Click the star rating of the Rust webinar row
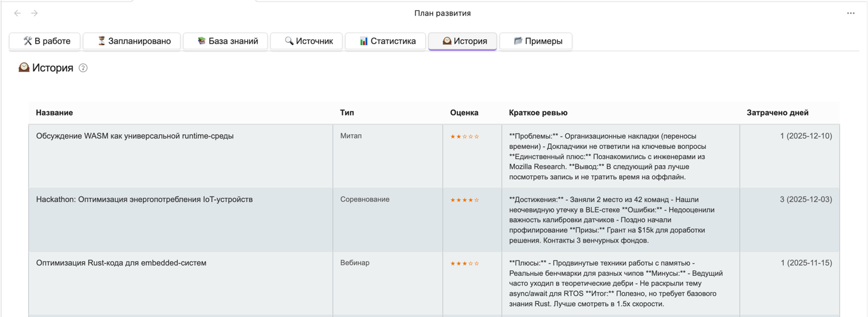Screen dimensions: 868x317 [465, 264]
